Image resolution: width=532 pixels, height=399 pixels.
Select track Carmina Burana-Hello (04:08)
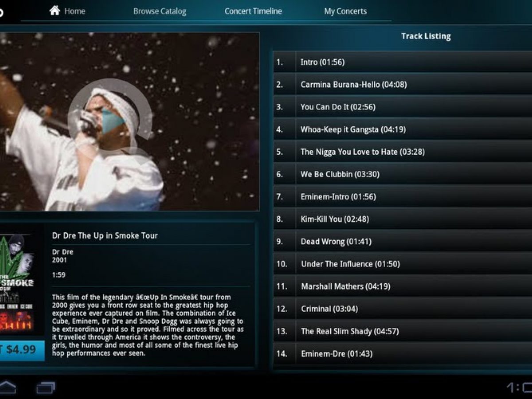point(403,84)
